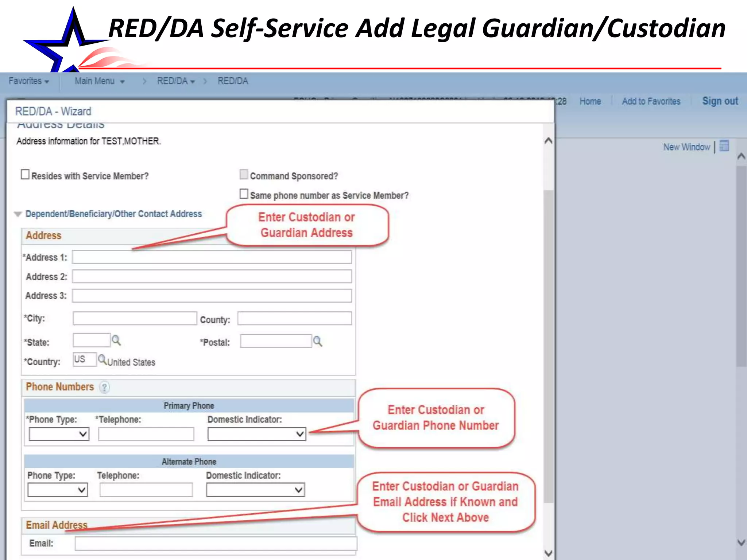The width and height of the screenshot is (747, 560).
Task: Click the Country lookup magnifier icon
Action: click(102, 360)
